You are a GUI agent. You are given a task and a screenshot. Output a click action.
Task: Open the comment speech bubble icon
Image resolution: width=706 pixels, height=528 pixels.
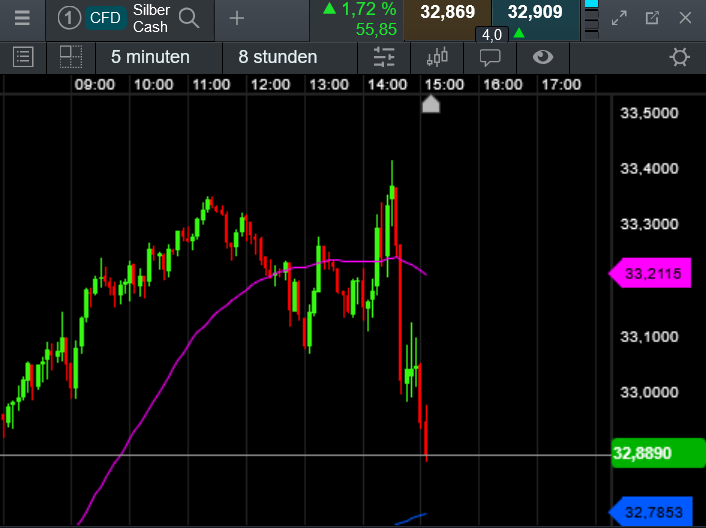point(490,58)
